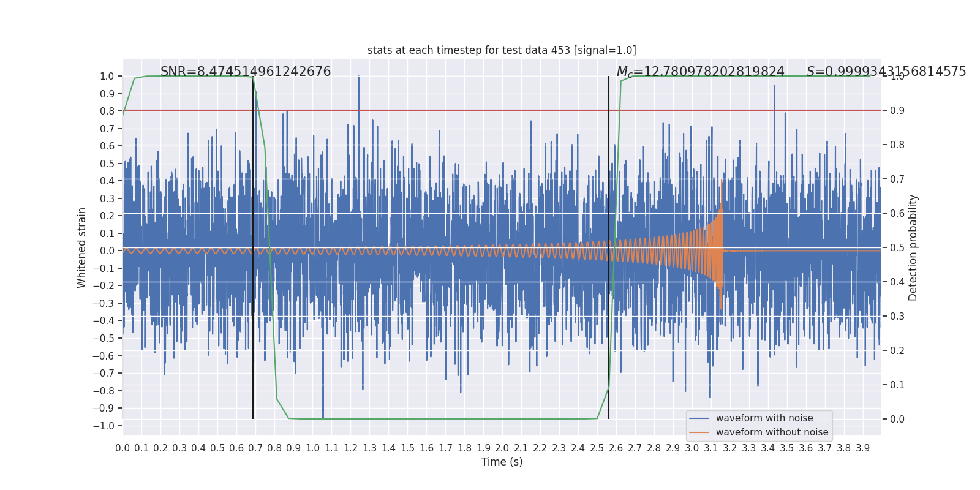Click the second black vertical line near 2.55s
This screenshot has width=980, height=490.
pos(609,247)
